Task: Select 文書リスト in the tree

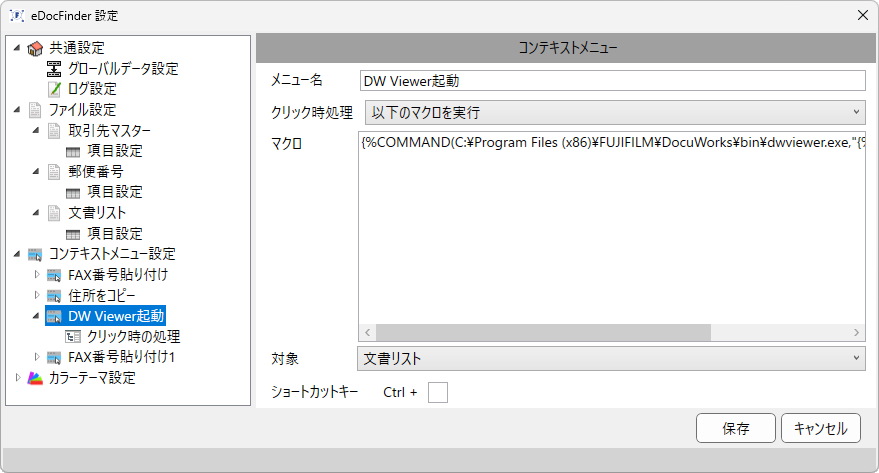Action: [98, 213]
